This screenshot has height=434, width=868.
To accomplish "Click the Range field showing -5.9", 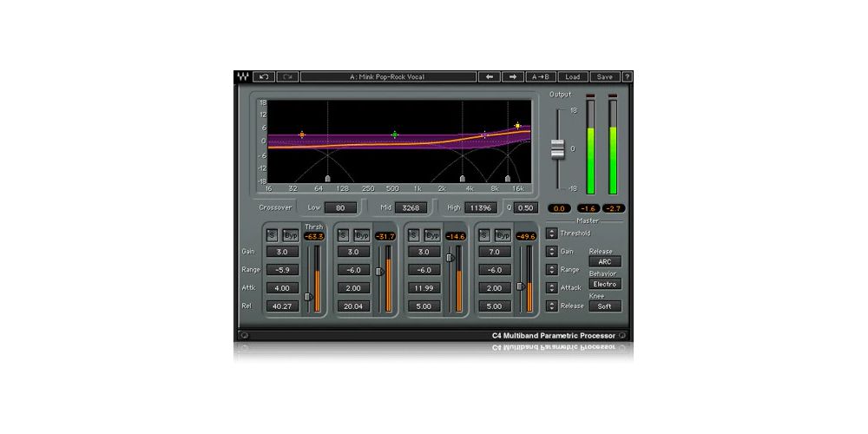I will coord(282,270).
